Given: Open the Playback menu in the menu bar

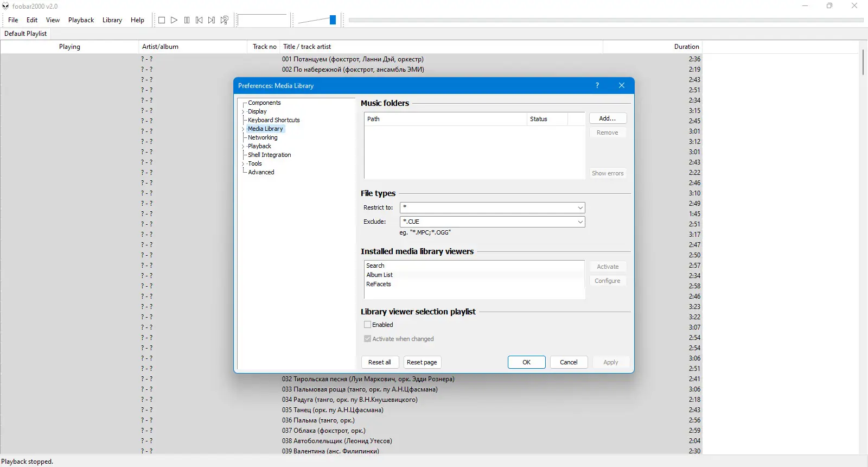Looking at the screenshot, I should click(x=81, y=20).
